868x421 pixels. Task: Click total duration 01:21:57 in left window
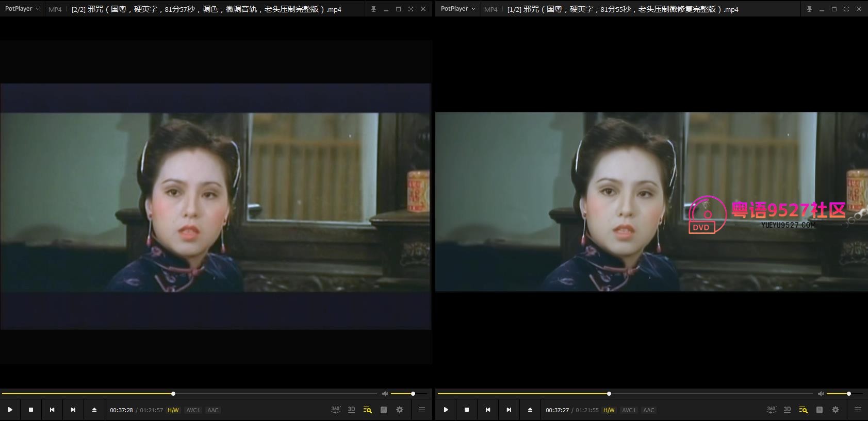click(x=151, y=410)
